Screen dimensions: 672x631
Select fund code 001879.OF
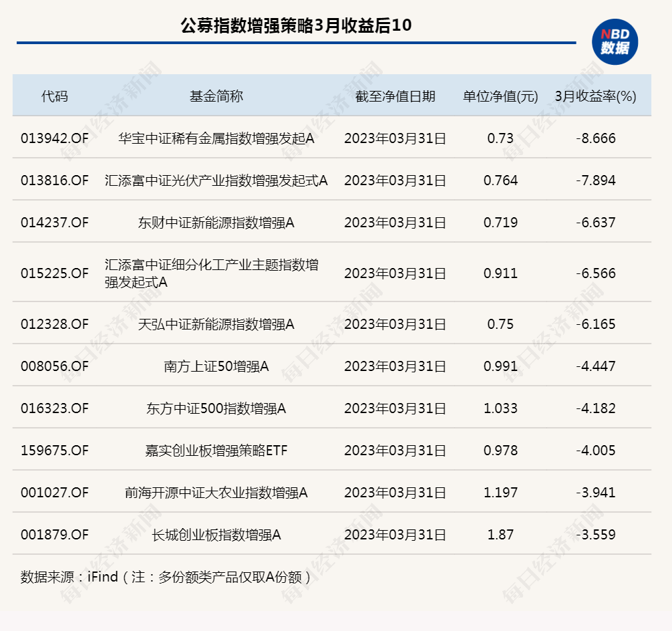click(x=54, y=534)
